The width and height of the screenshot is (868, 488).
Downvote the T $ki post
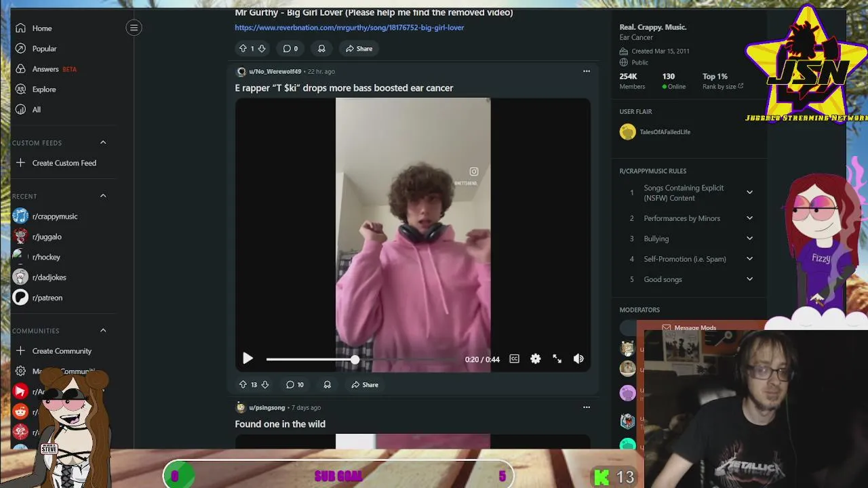click(x=265, y=384)
